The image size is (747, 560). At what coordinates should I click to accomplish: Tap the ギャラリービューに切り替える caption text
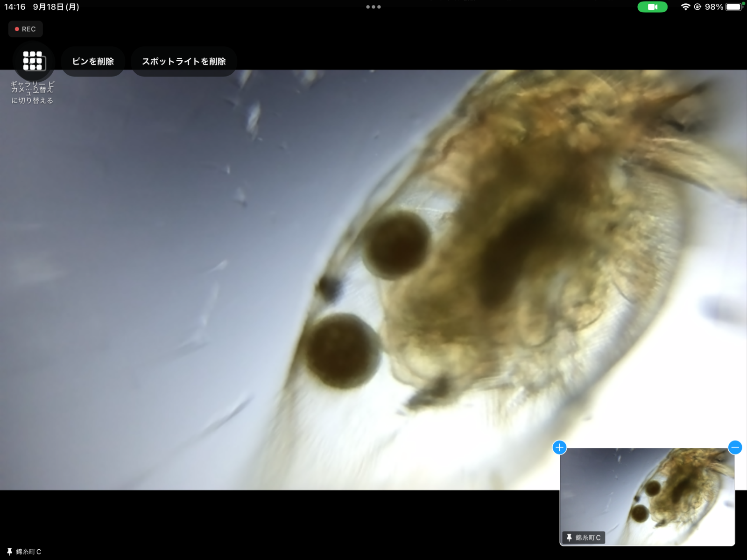pyautogui.click(x=32, y=92)
